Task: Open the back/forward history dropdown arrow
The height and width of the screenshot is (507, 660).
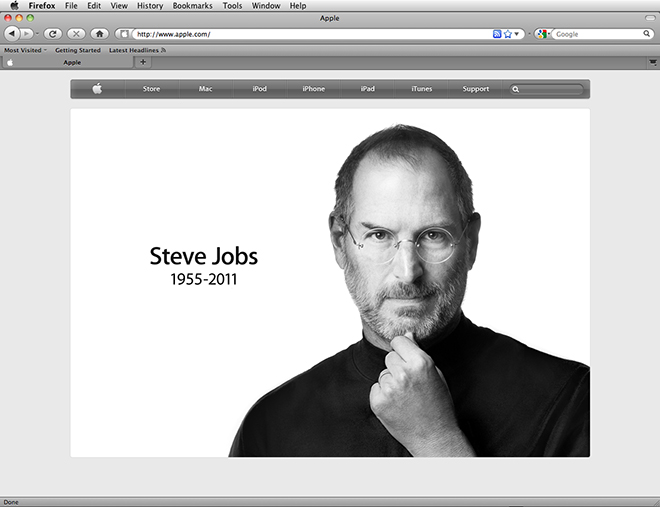Action: 37,34
